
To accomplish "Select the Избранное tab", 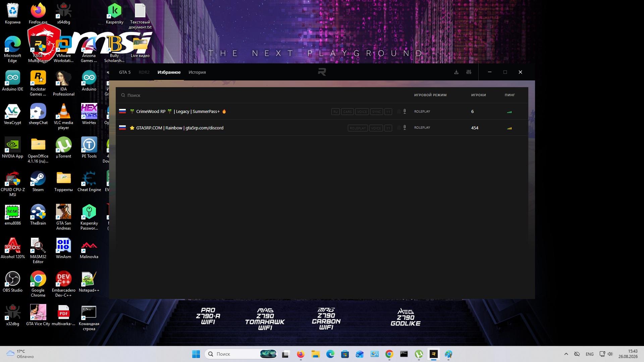I will [169, 72].
